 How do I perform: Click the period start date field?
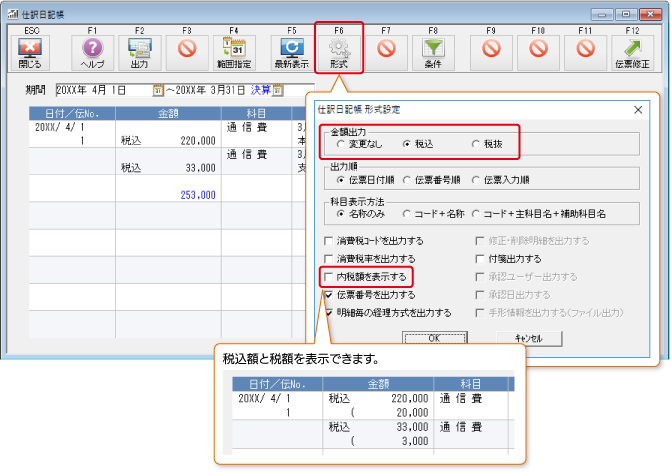click(x=105, y=90)
